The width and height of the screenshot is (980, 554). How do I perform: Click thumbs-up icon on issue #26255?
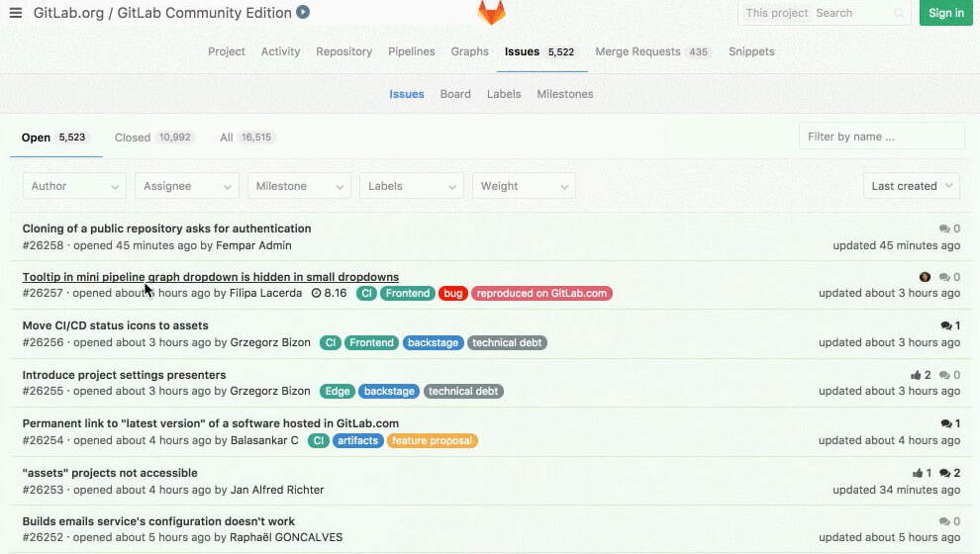tap(916, 375)
